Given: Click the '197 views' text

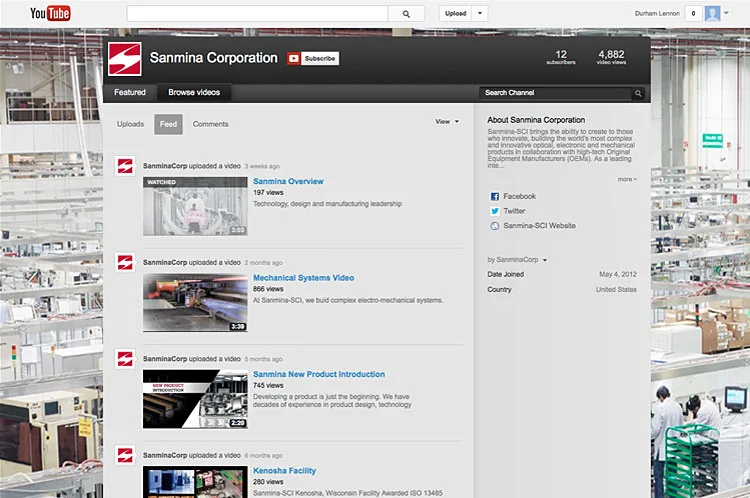Looking at the screenshot, I should [x=268, y=193].
